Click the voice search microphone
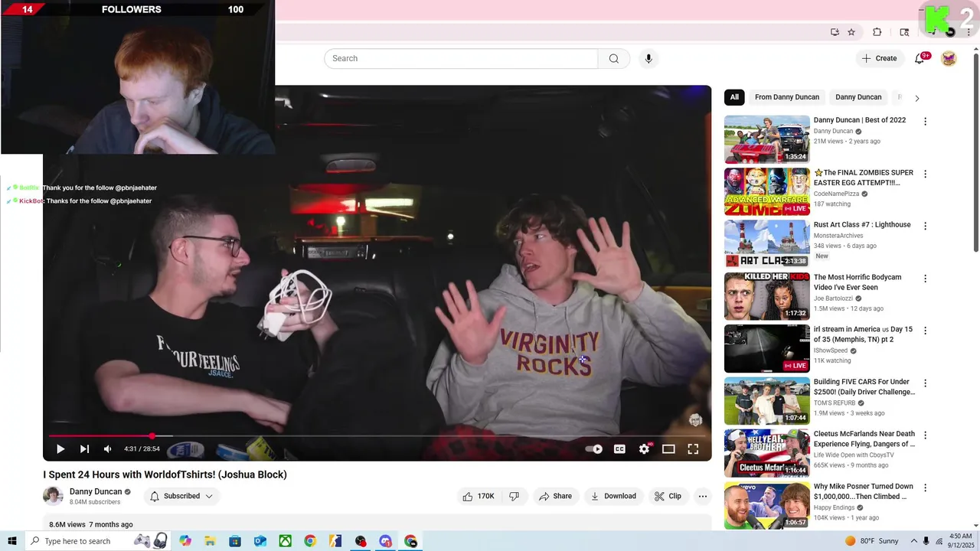The width and height of the screenshot is (980, 551). [x=648, y=58]
